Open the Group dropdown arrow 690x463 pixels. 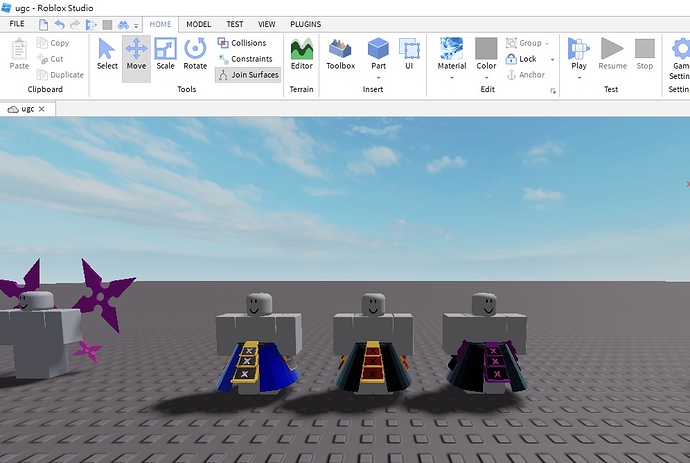[x=547, y=44]
